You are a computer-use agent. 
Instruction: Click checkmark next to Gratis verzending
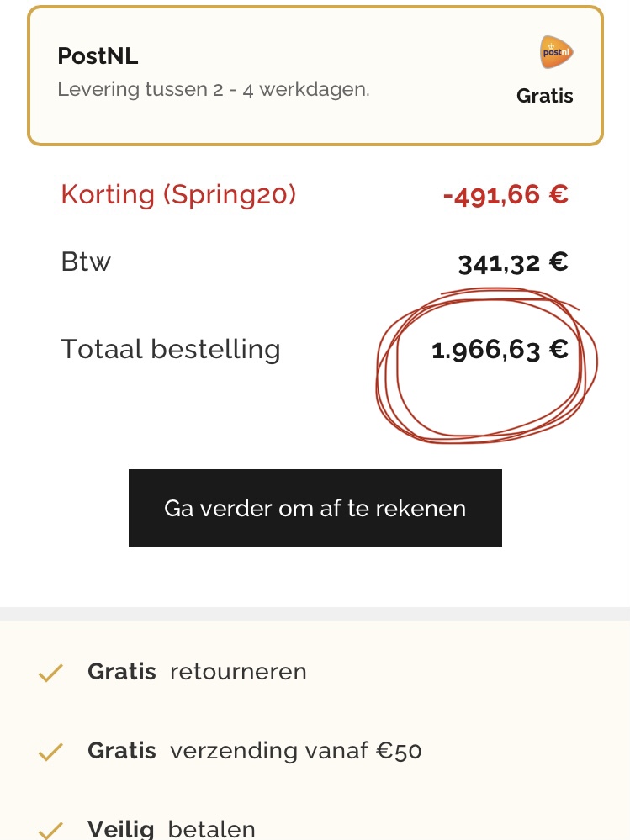pyautogui.click(x=51, y=752)
